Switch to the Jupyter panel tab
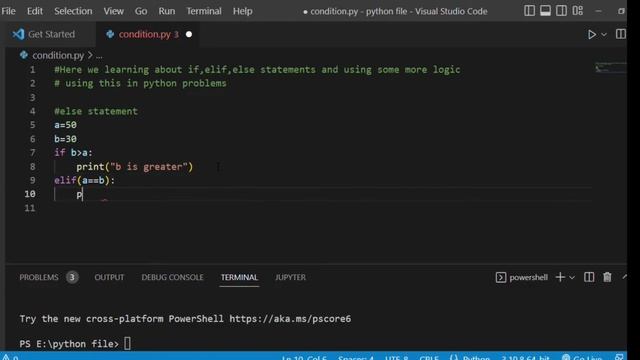 [x=290, y=277]
